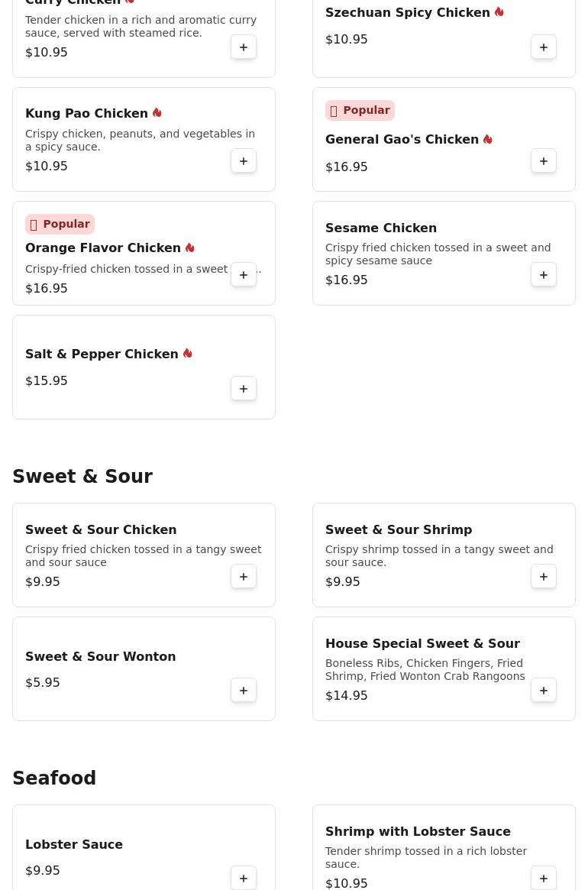Click the Seafood section heading
Viewport: 588px width, 890px height.
pyautogui.click(x=54, y=778)
